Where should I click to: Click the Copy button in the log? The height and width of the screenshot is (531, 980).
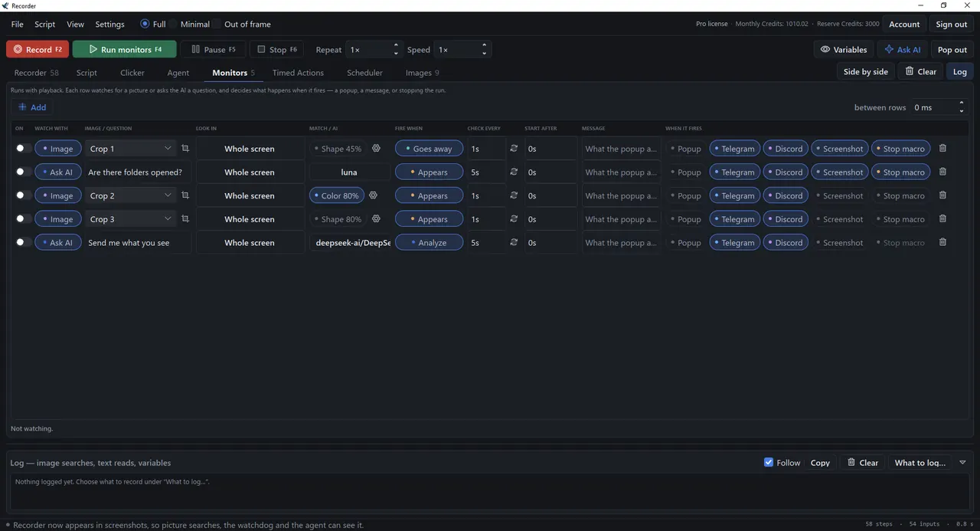(x=820, y=463)
